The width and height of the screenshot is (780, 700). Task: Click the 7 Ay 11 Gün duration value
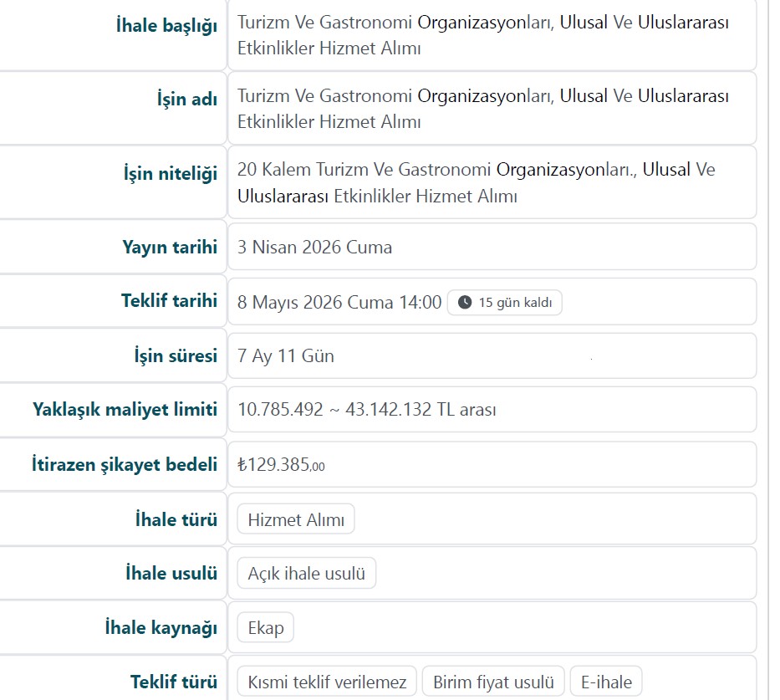click(x=286, y=355)
